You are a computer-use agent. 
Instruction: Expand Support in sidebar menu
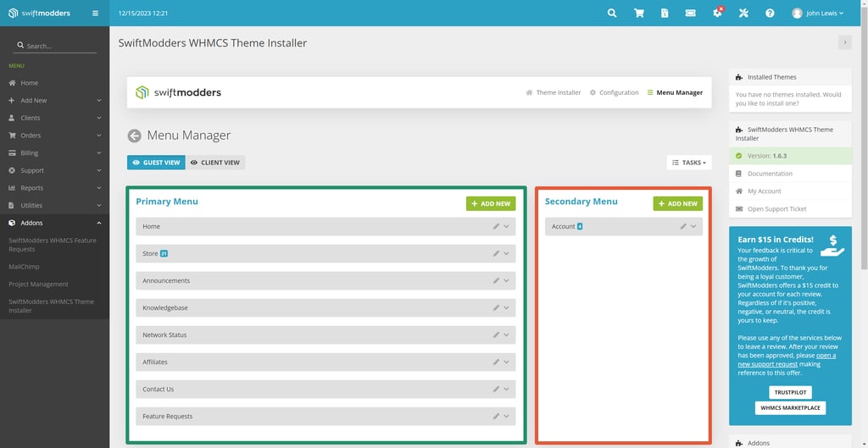55,170
